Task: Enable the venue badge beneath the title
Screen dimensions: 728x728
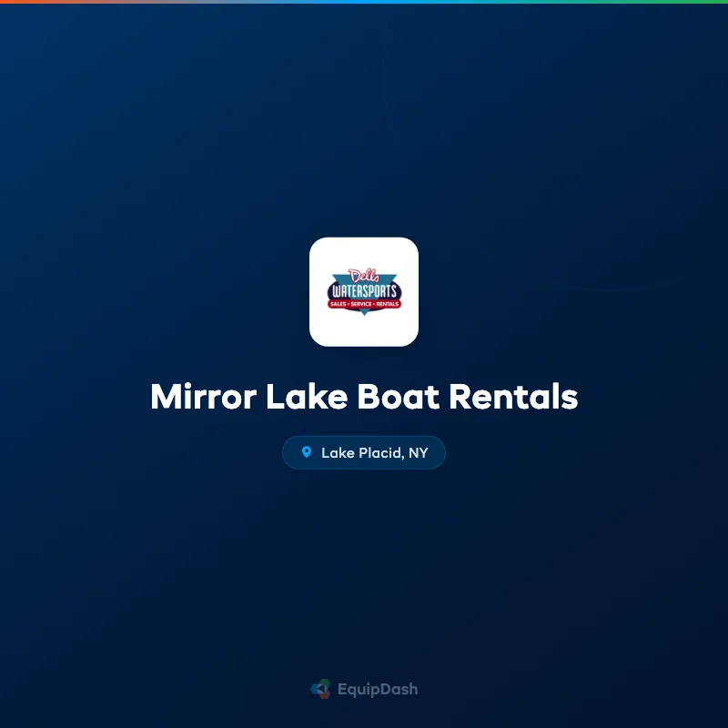Action: coord(364,452)
